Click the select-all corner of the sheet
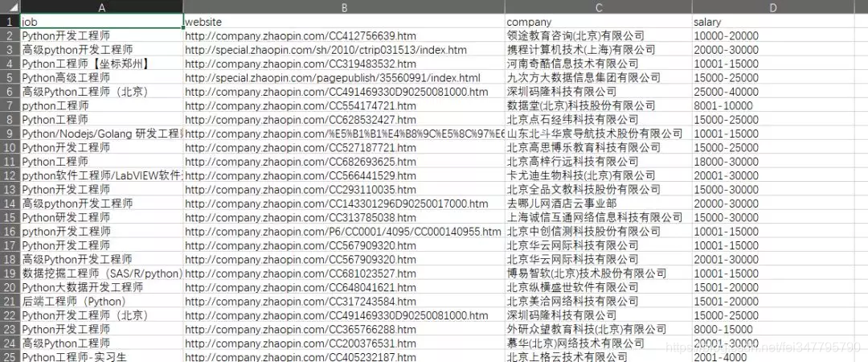Image resolution: width=868 pixels, height=362 pixels. coord(10,7)
